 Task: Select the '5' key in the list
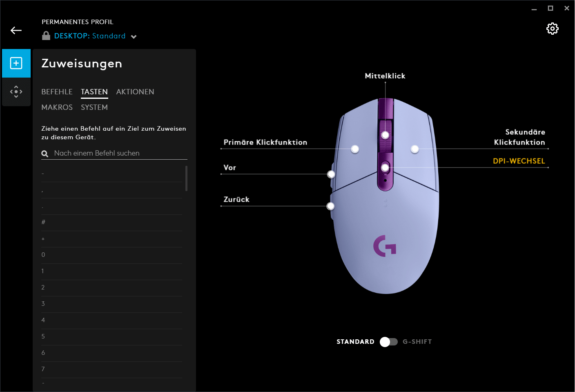[111, 336]
